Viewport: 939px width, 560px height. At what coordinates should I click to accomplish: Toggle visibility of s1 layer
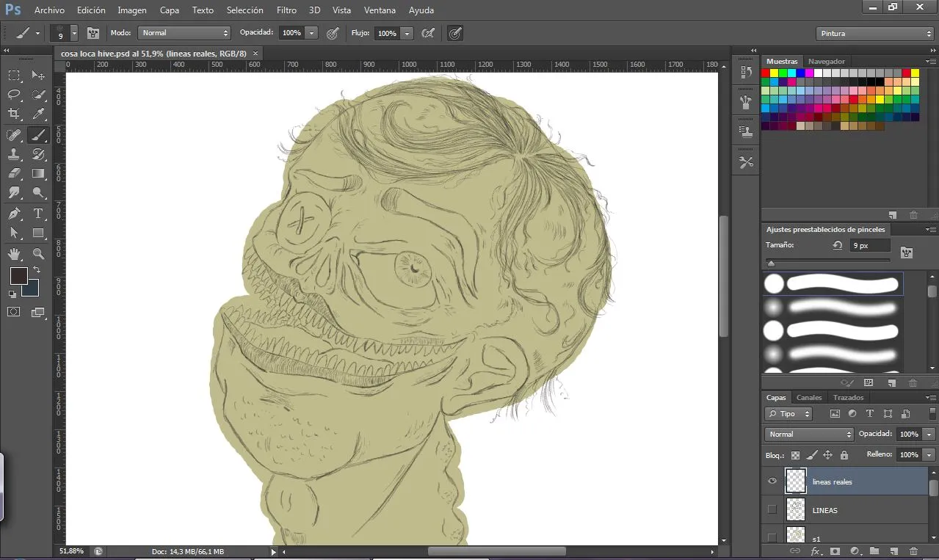tap(772, 538)
